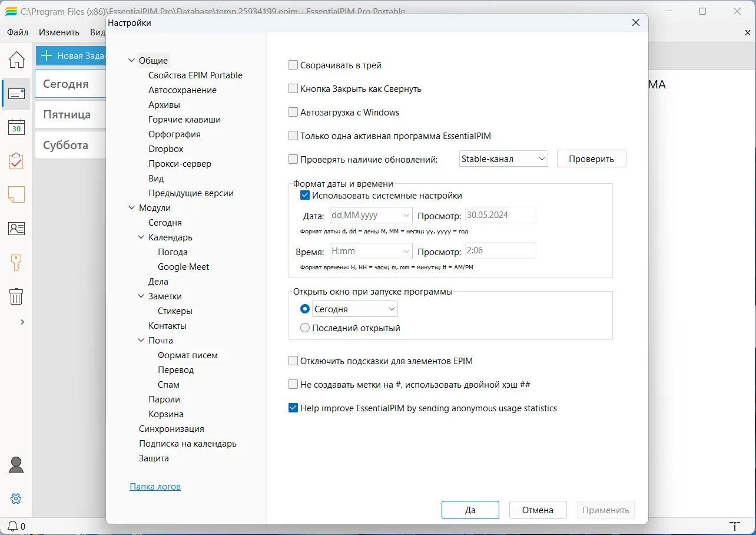
Task: Click the Проверить updates button
Action: click(x=591, y=158)
